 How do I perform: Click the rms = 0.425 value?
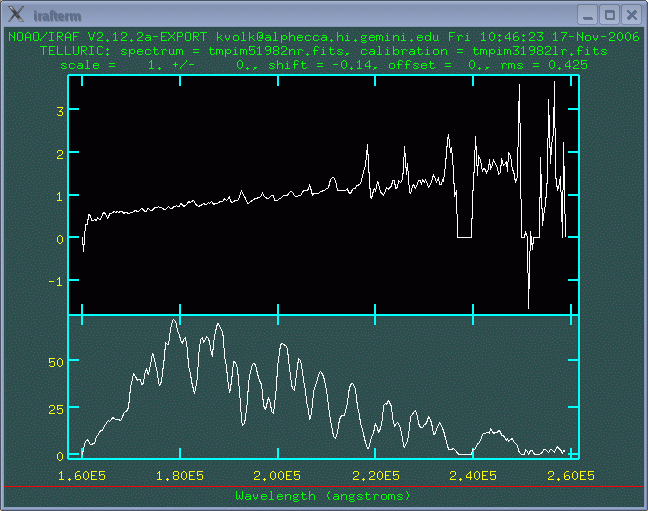[x=544, y=65]
